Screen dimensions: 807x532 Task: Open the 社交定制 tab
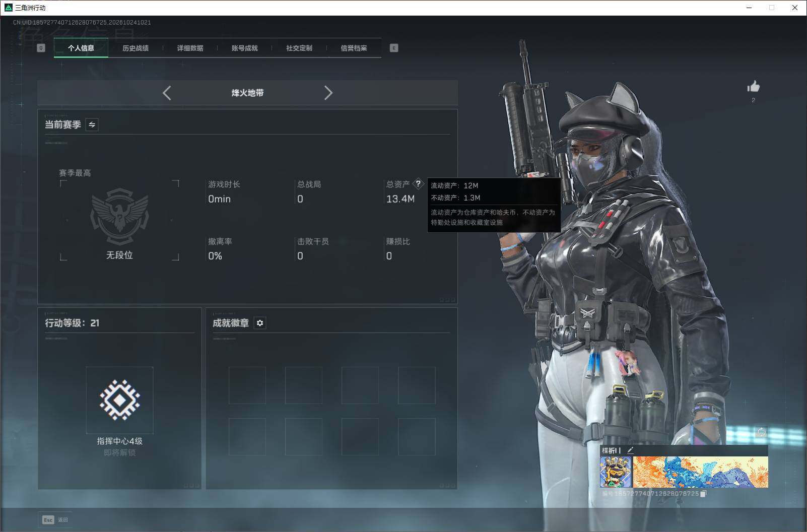coord(299,48)
